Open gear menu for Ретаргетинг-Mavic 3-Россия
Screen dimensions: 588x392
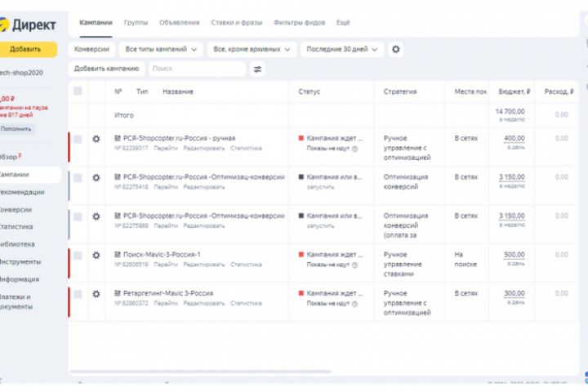pyautogui.click(x=96, y=294)
